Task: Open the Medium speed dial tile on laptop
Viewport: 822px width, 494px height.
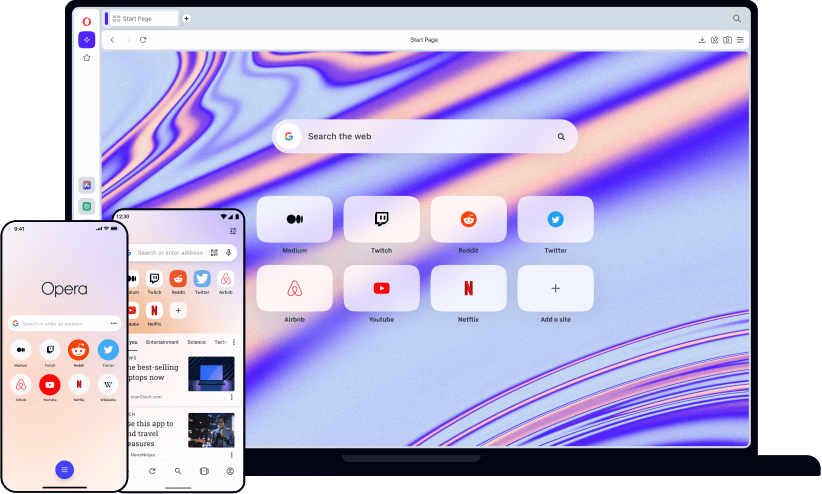Action: (x=295, y=219)
